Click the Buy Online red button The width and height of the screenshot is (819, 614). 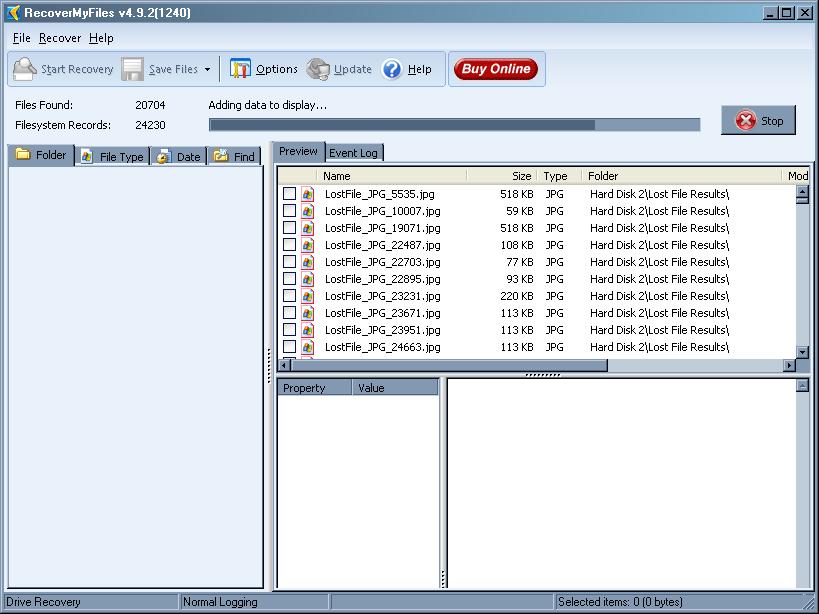[x=495, y=69]
